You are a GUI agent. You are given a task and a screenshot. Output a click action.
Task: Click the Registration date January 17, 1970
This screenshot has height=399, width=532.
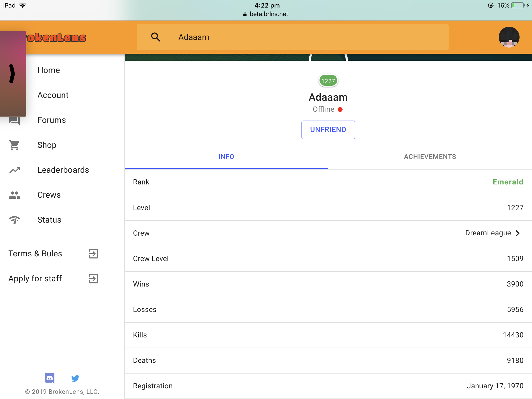point(495,386)
